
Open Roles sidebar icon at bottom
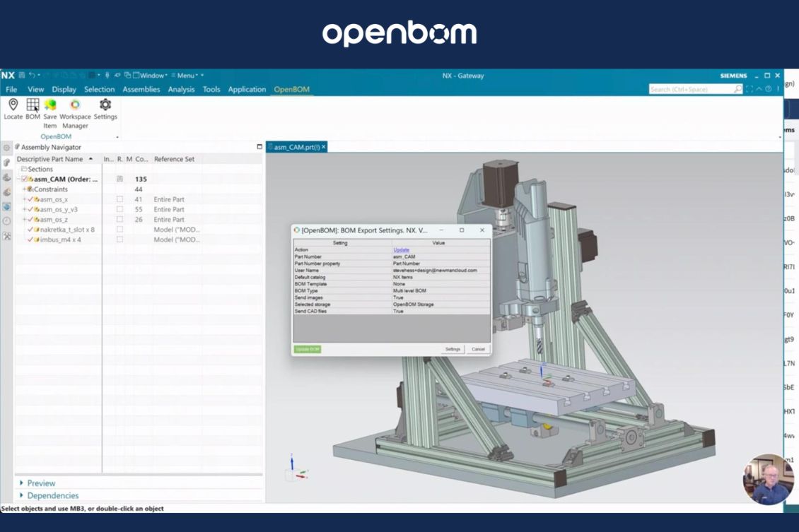point(6,236)
